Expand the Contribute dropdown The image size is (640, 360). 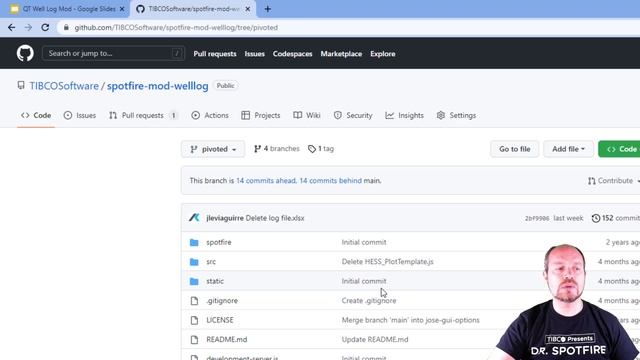click(613, 181)
